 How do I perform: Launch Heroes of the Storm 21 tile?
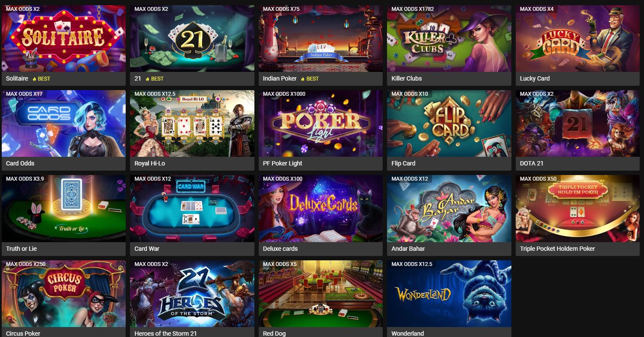click(x=192, y=294)
